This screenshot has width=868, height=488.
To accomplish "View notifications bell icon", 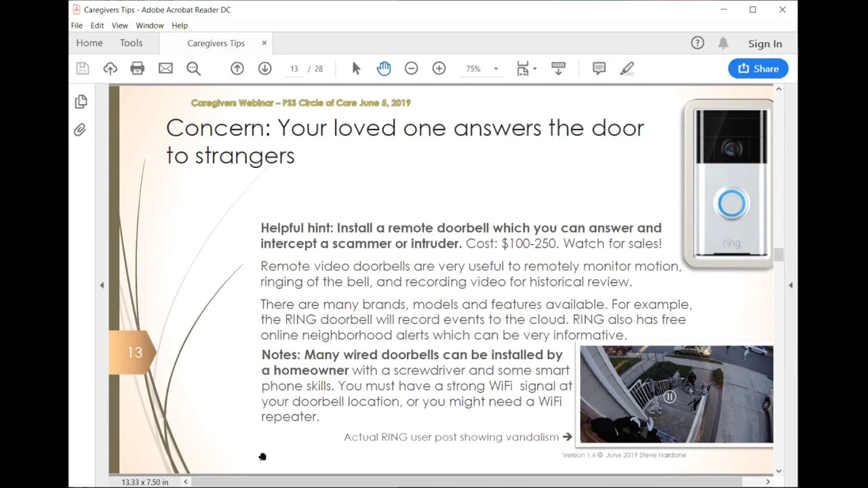I will [x=723, y=43].
